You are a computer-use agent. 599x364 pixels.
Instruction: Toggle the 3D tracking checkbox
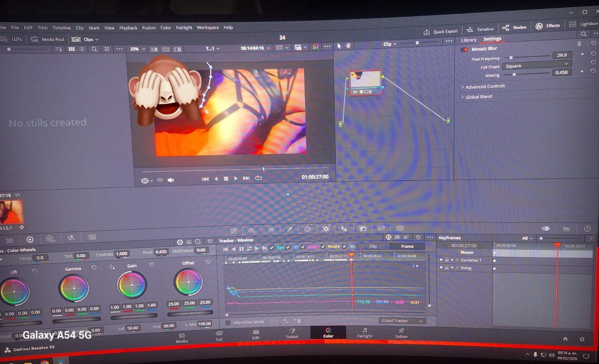pyautogui.click(x=344, y=246)
